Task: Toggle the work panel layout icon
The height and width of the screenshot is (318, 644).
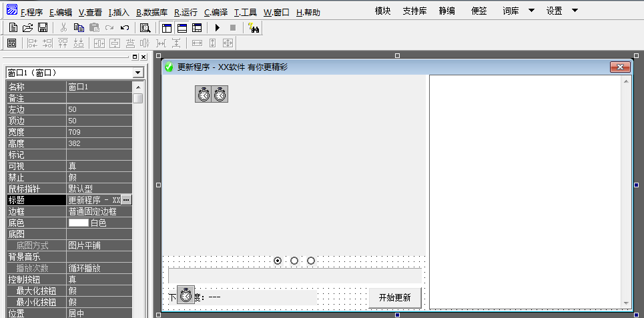Action: [x=166, y=28]
